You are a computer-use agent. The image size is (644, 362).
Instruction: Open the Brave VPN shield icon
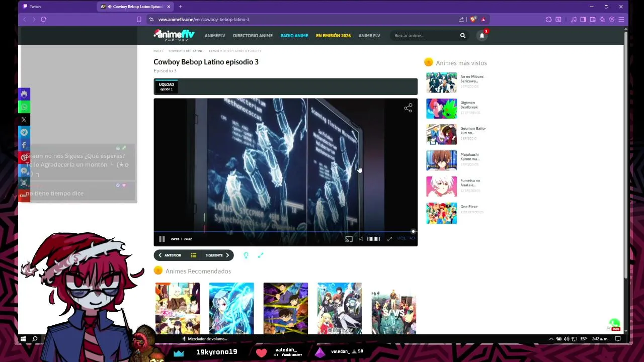[612, 19]
